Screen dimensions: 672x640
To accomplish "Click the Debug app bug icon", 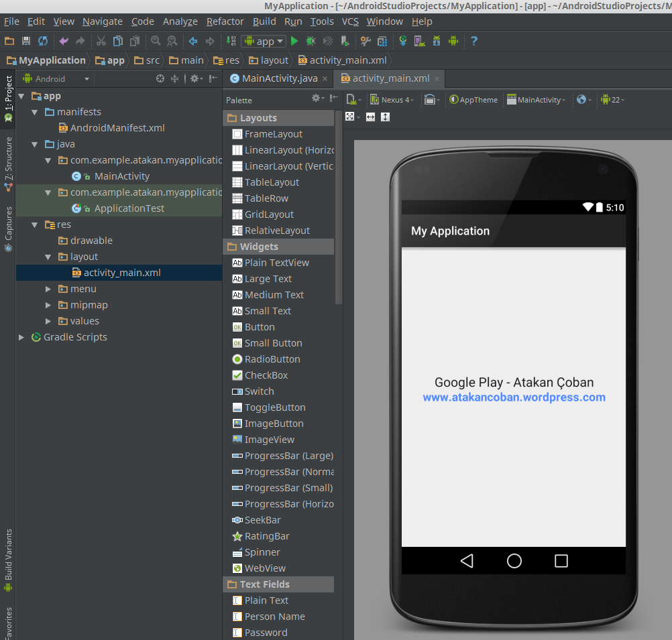I will [x=311, y=41].
